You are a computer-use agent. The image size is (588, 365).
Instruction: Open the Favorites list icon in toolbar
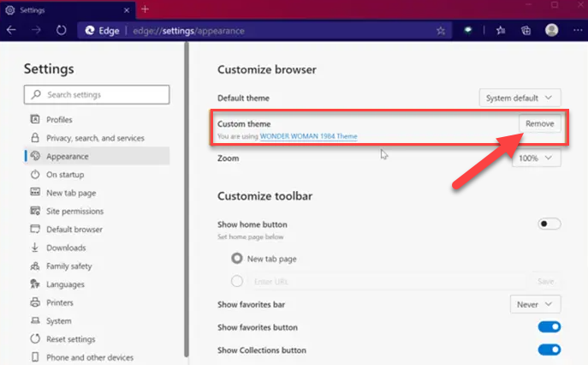pyautogui.click(x=502, y=30)
